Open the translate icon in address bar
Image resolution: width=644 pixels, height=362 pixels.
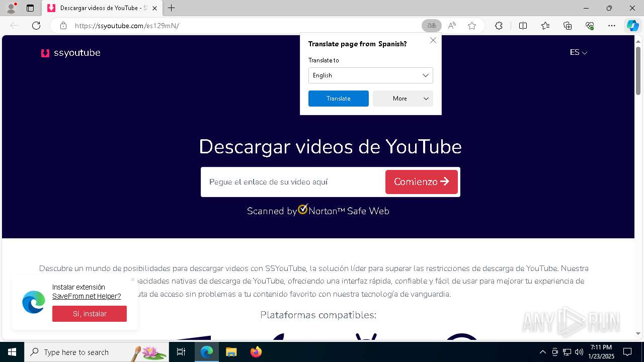coord(431,26)
